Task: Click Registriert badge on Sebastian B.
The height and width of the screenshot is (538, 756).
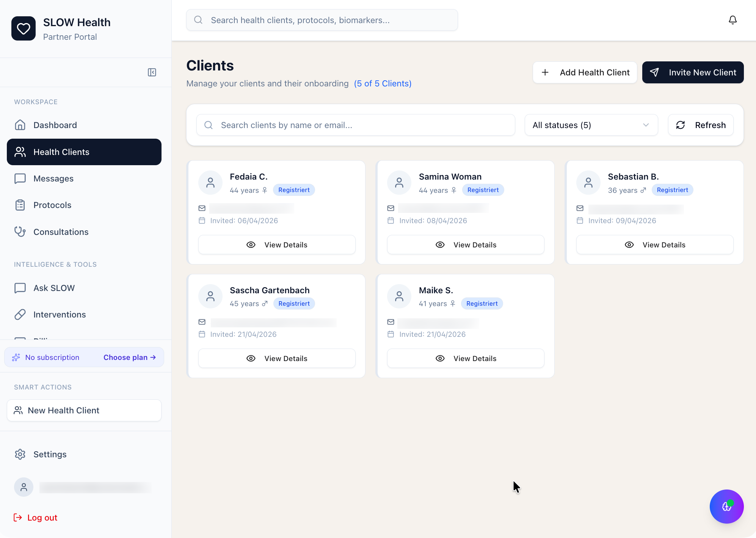Action: tap(672, 190)
